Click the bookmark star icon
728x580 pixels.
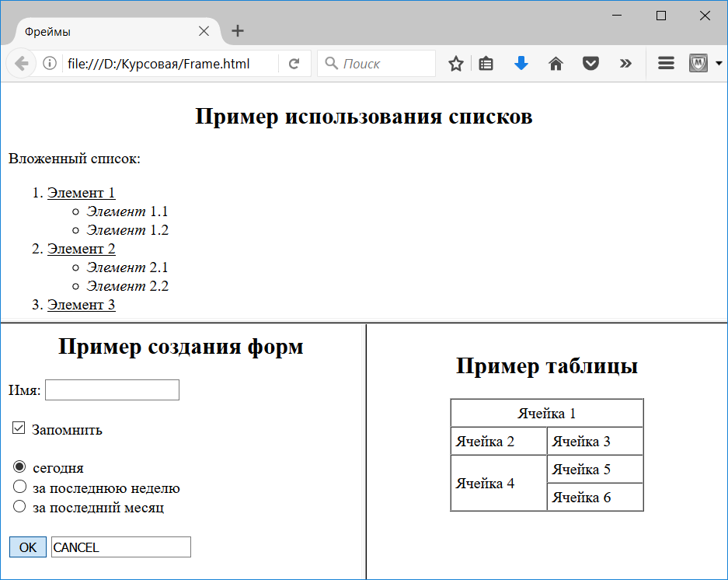coord(455,64)
